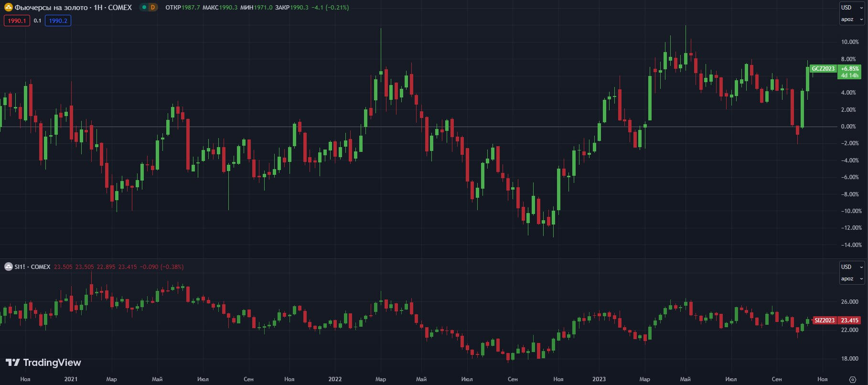Click the green market status dot
868x385 pixels.
144,8
